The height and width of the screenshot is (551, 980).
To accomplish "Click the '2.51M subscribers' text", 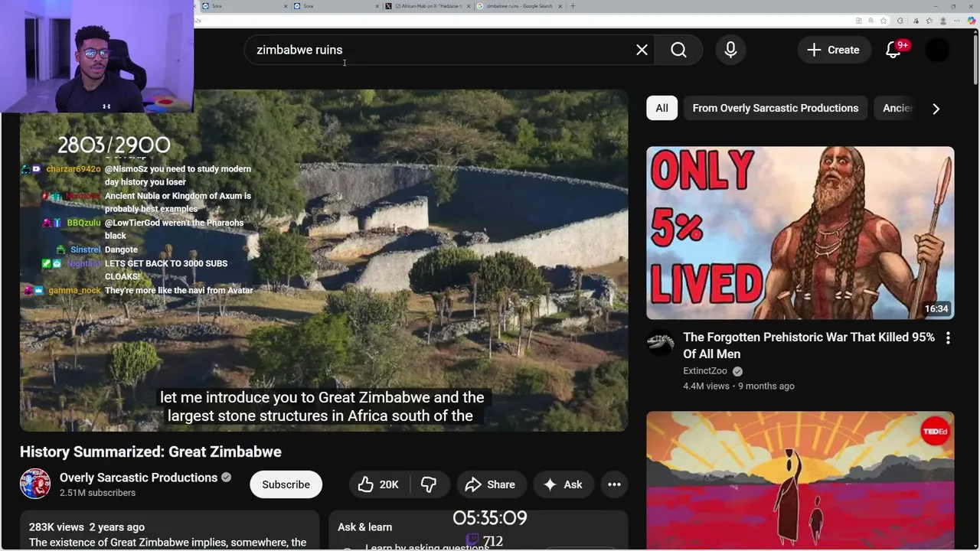I will tap(97, 493).
